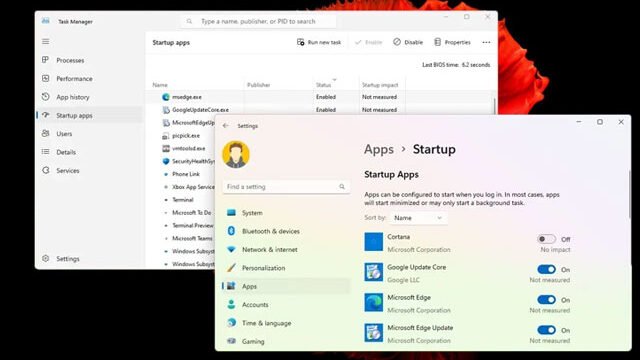Click the Enabled status of msedge.exe
The width and height of the screenshot is (640, 360).
click(x=326, y=97)
